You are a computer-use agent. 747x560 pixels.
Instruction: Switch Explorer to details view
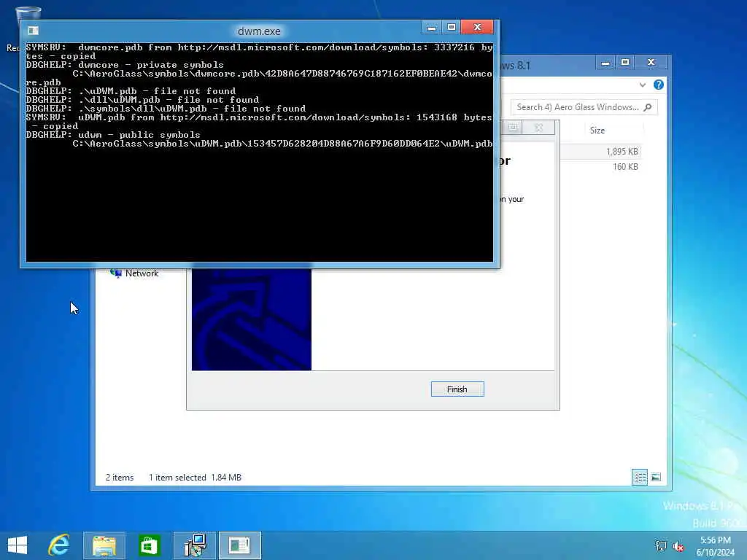pos(639,477)
